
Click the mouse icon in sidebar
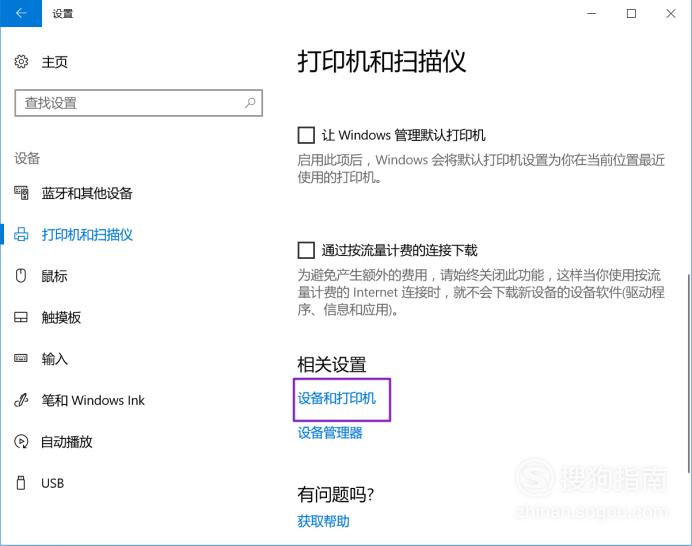(x=21, y=276)
